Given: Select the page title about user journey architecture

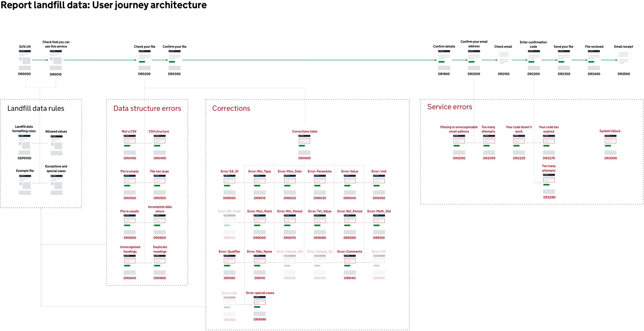Looking at the screenshot, I should pyautogui.click(x=104, y=5).
